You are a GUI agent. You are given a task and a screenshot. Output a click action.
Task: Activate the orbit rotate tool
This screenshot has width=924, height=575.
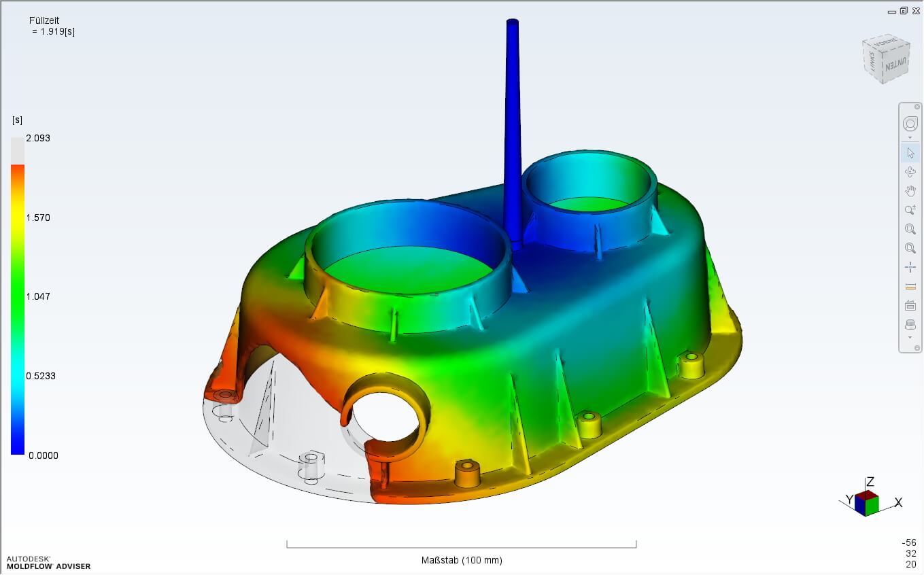click(910, 172)
